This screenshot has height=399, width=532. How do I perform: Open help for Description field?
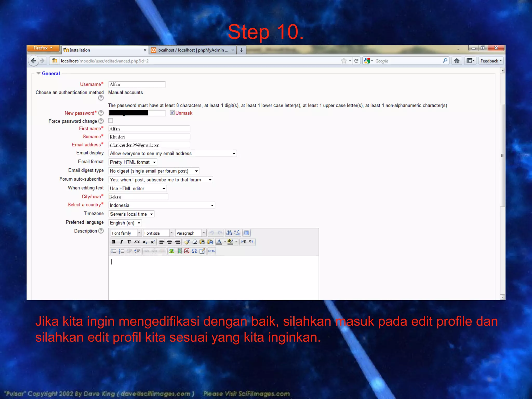pos(101,231)
